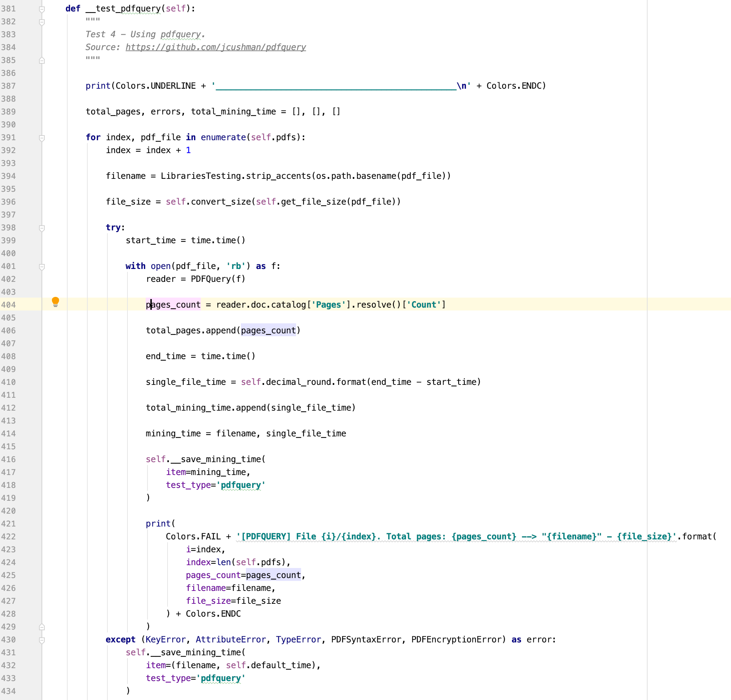Image resolution: width=731 pixels, height=700 pixels.
Task: Collapse the __test_pdfquery method fold arrow
Action: coord(42,9)
